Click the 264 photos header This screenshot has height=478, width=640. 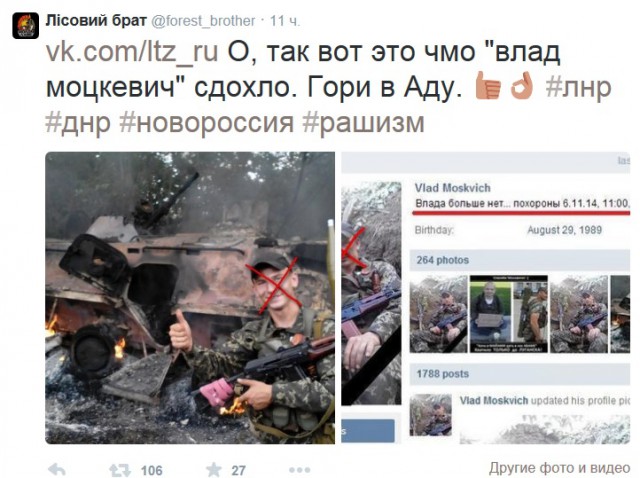(442, 260)
